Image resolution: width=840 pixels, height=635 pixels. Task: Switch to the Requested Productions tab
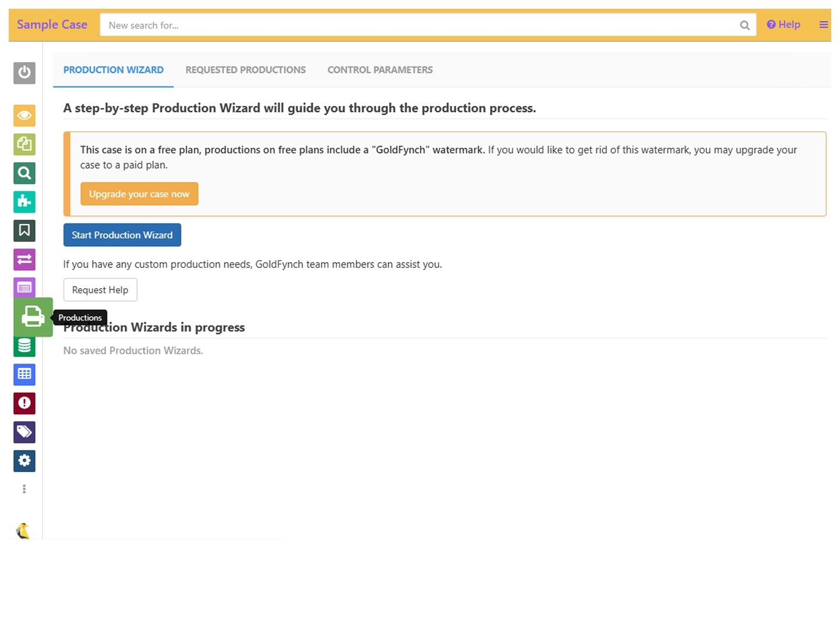(245, 70)
